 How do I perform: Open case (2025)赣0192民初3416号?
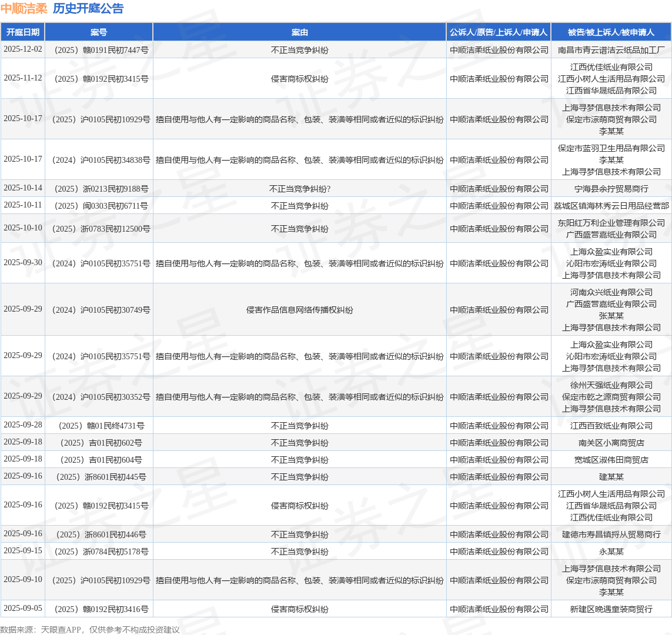coord(99,609)
